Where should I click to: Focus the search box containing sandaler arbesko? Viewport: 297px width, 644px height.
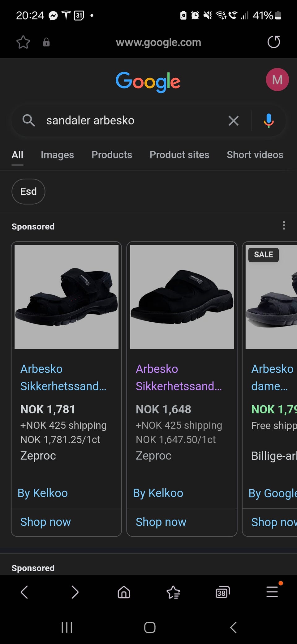point(130,120)
